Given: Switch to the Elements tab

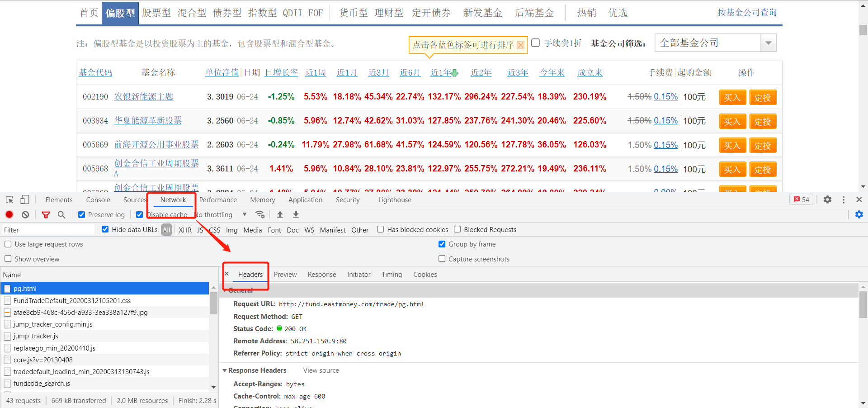Looking at the screenshot, I should click(59, 199).
